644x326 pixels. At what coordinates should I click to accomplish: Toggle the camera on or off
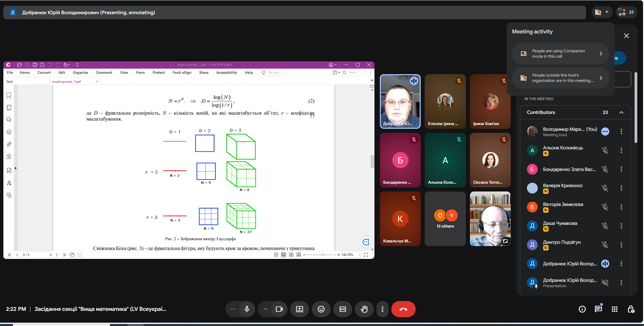(279, 309)
